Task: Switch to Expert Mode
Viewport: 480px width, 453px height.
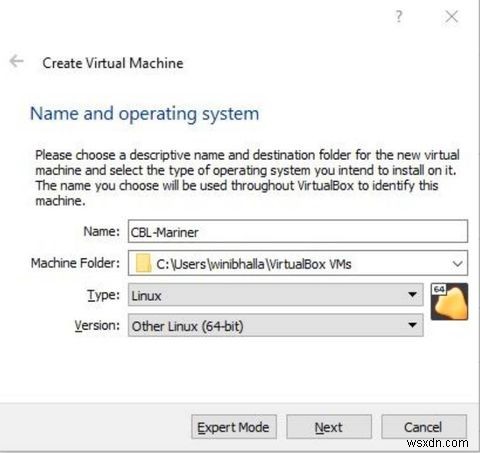Action: [234, 427]
